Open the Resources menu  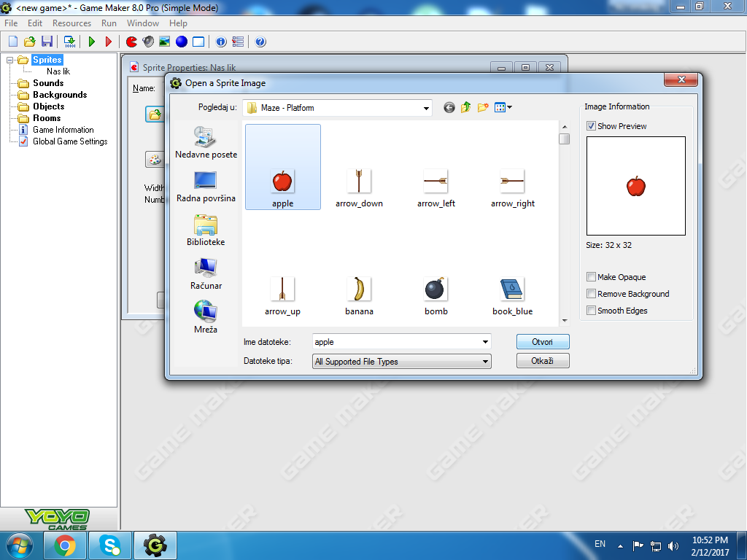pos(71,23)
